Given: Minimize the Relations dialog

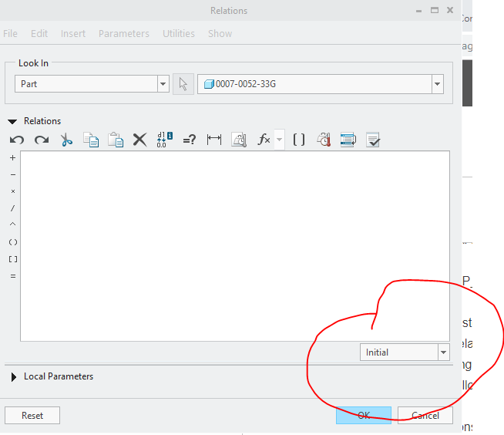Looking at the screenshot, I should click(418, 11).
